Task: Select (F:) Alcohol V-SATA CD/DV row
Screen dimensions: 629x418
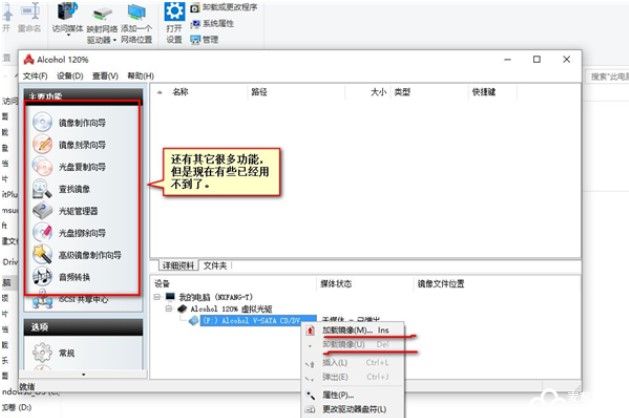Action: coord(258,320)
